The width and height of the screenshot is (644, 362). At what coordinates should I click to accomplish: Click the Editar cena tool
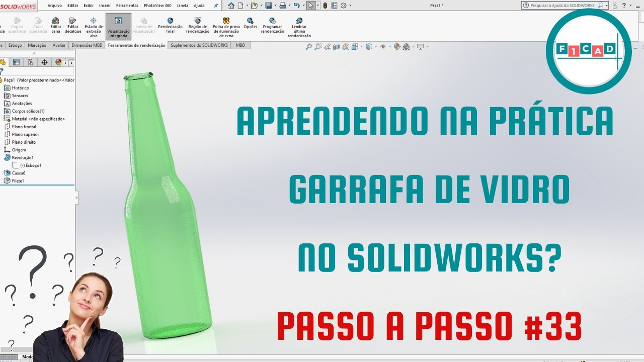click(56, 25)
